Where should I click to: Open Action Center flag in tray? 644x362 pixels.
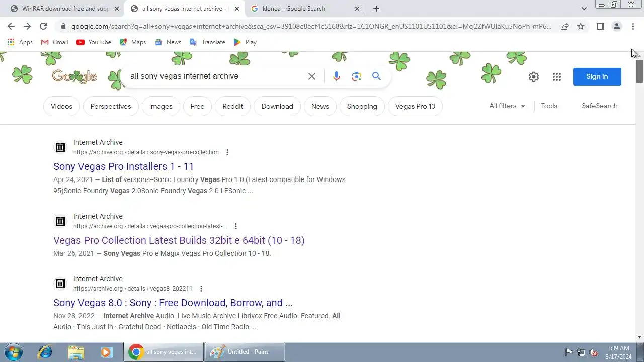569,352
